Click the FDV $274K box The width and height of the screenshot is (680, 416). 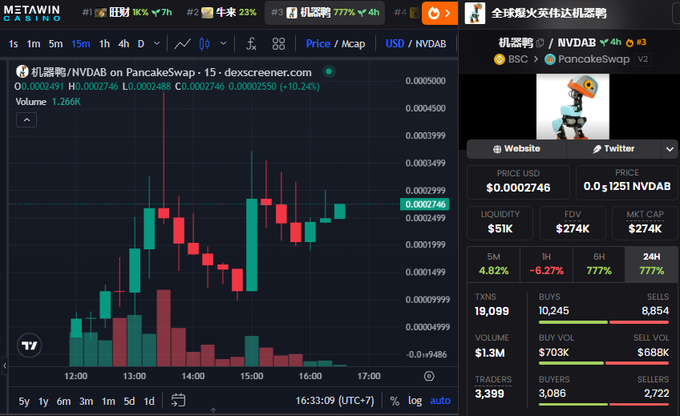pyautogui.click(x=572, y=223)
